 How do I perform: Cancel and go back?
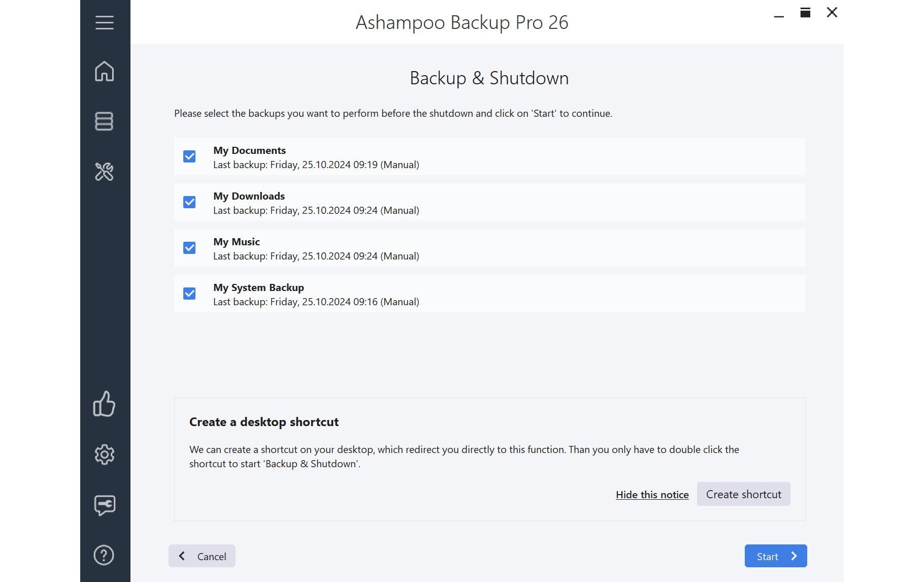(202, 556)
